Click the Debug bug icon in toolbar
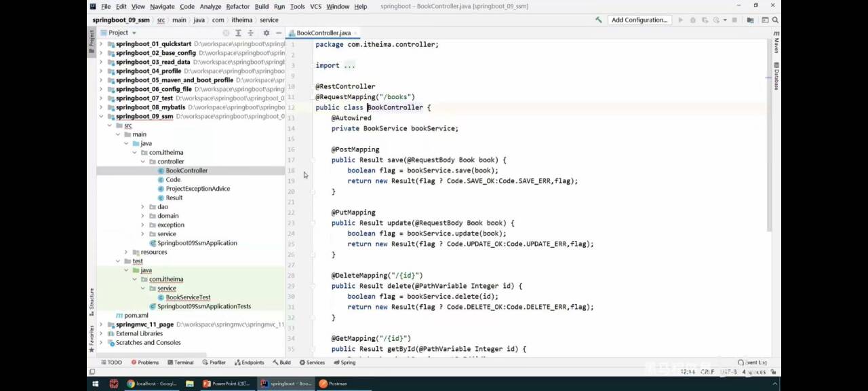Viewport: 868px width, 391px height. [692, 20]
